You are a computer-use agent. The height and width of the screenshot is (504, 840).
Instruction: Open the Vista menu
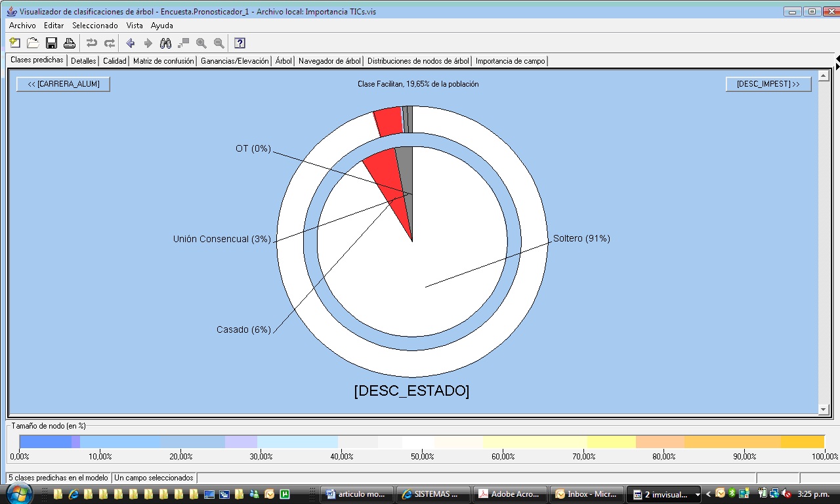click(135, 26)
